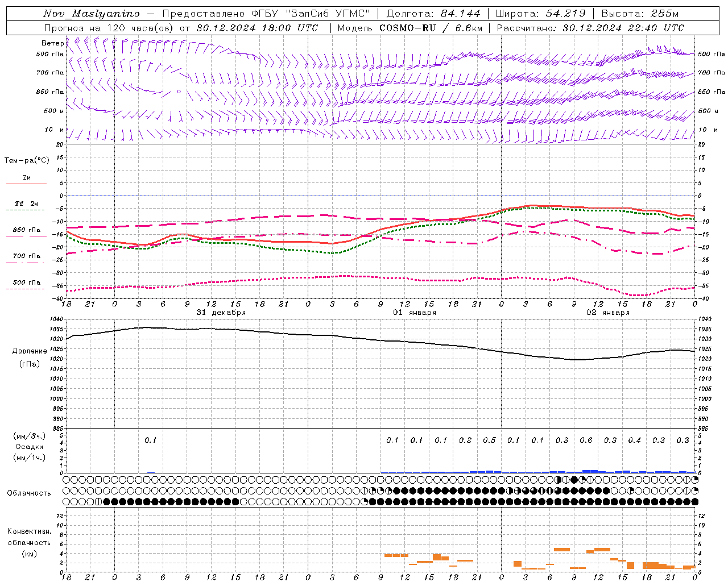Click the forecast start time 30.12.2024 18:00 UTC
This screenshot has height=582, width=728.
(257, 28)
